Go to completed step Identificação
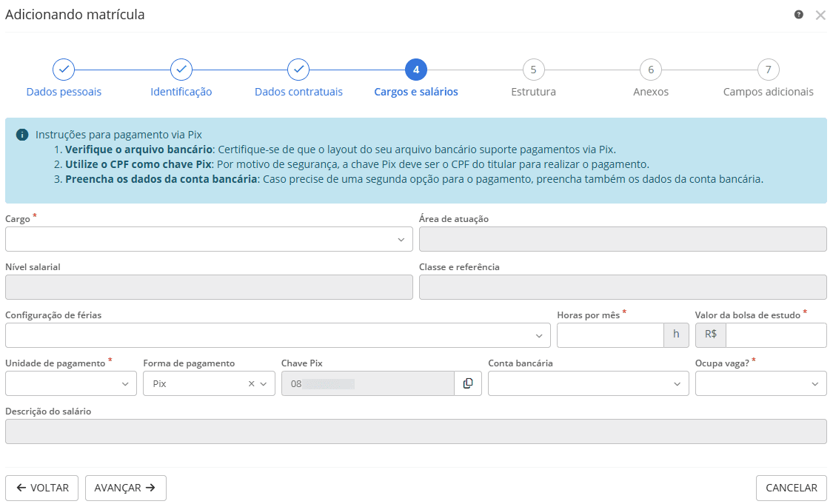The height and width of the screenshot is (504, 833). pyautogui.click(x=181, y=70)
